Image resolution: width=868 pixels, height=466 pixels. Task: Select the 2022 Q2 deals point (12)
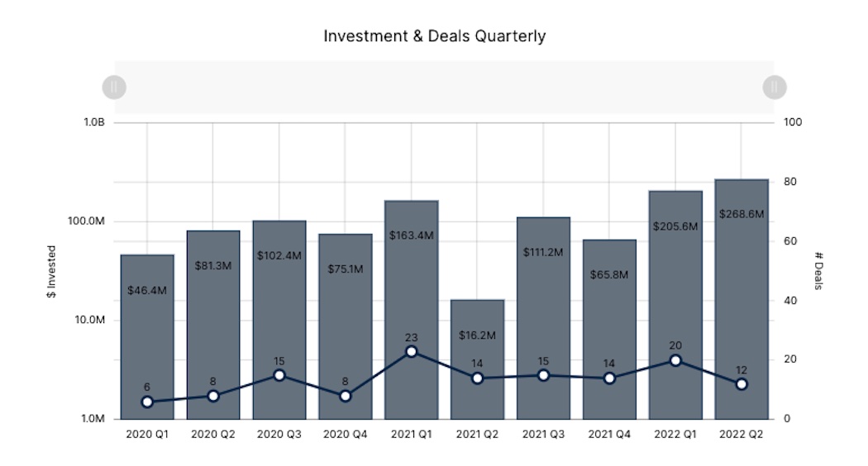pos(742,384)
